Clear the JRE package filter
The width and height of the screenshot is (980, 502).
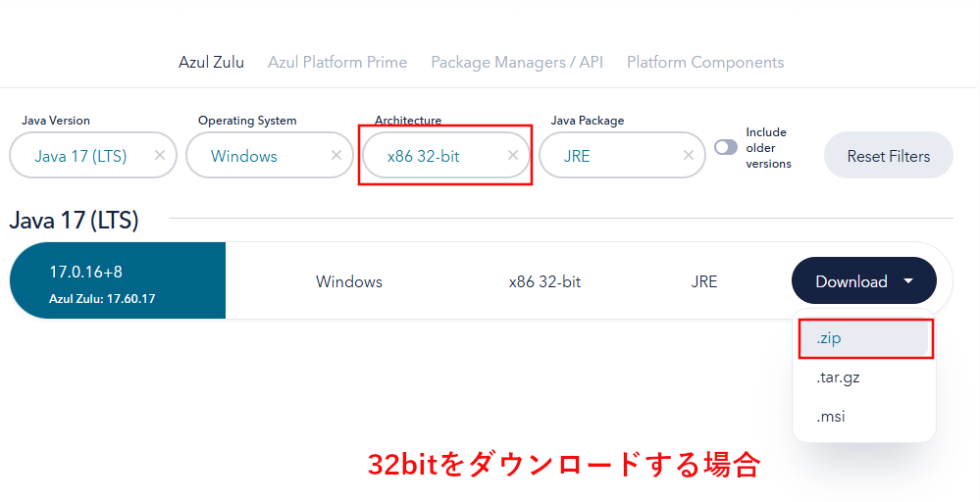click(x=688, y=155)
